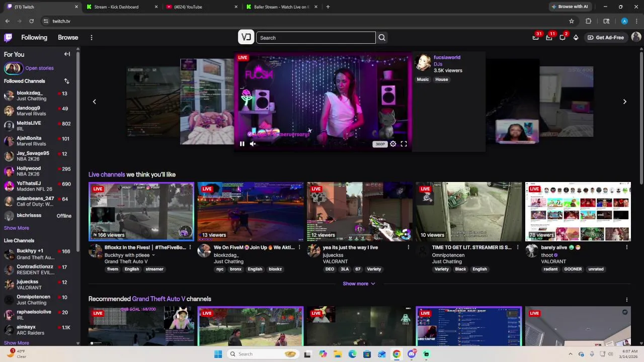Open Microsoft Edge from the taskbar
The height and width of the screenshot is (362, 644).
(x=352, y=354)
